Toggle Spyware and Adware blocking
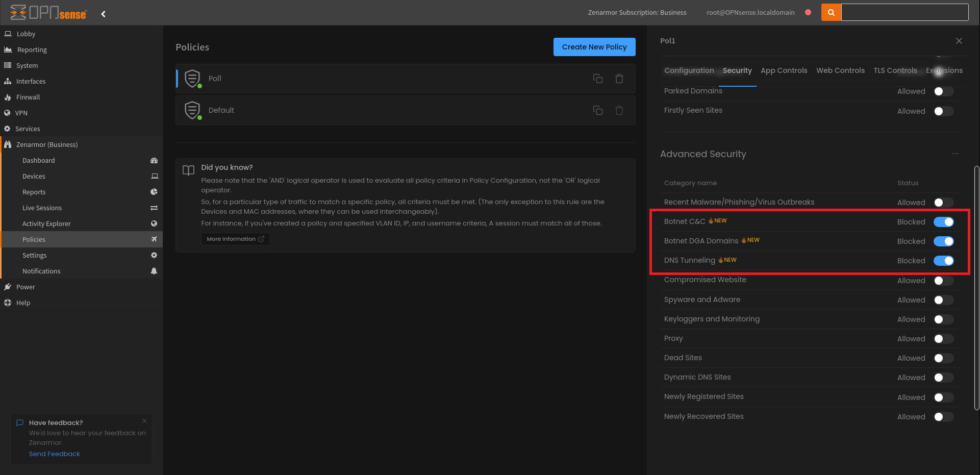This screenshot has height=475, width=980. (x=943, y=300)
